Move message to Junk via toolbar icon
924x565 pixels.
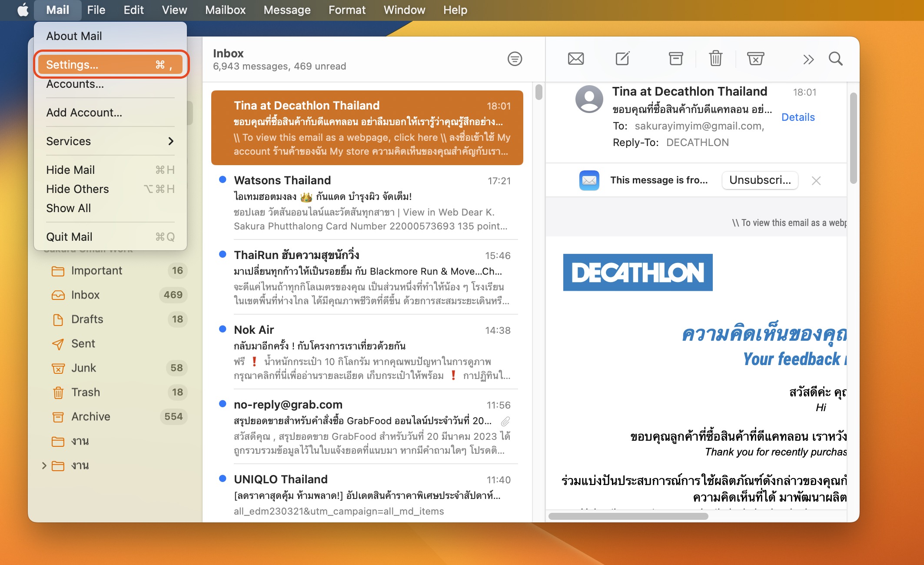pos(755,59)
